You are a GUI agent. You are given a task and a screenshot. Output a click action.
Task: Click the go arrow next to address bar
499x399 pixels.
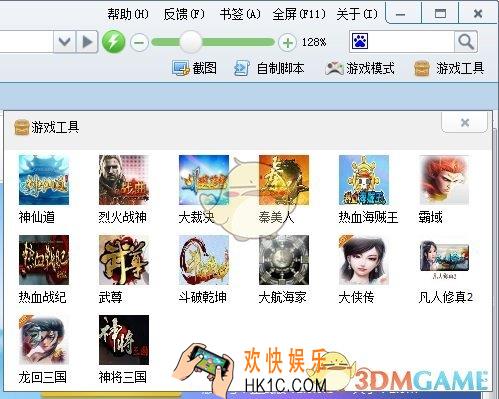pyautogui.click(x=87, y=42)
